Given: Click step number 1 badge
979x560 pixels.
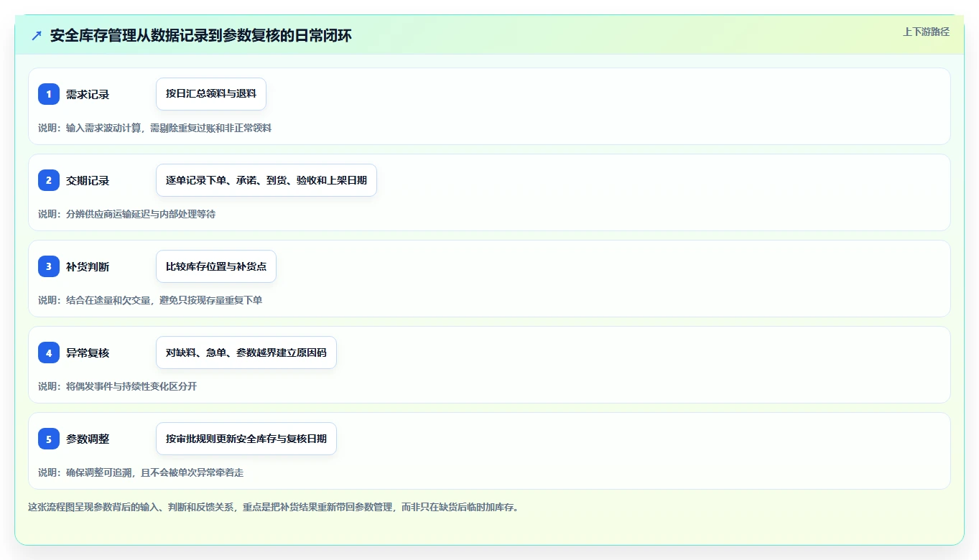Looking at the screenshot, I should point(49,94).
